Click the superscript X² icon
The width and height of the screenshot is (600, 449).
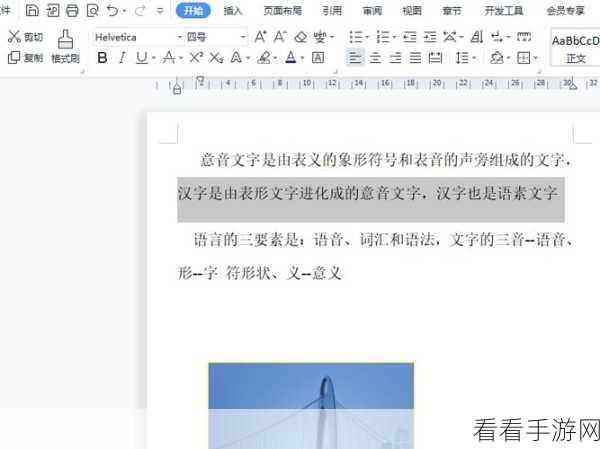196,58
